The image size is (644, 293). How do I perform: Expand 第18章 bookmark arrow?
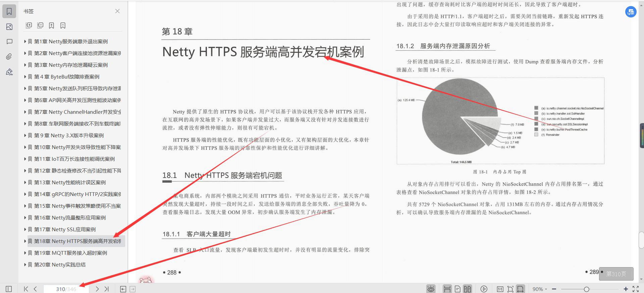click(x=25, y=241)
